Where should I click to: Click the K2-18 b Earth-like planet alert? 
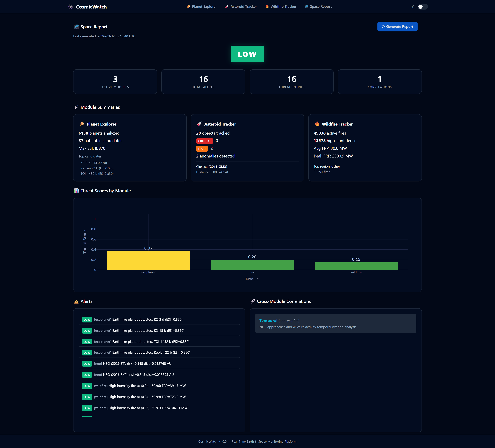[x=159, y=330]
